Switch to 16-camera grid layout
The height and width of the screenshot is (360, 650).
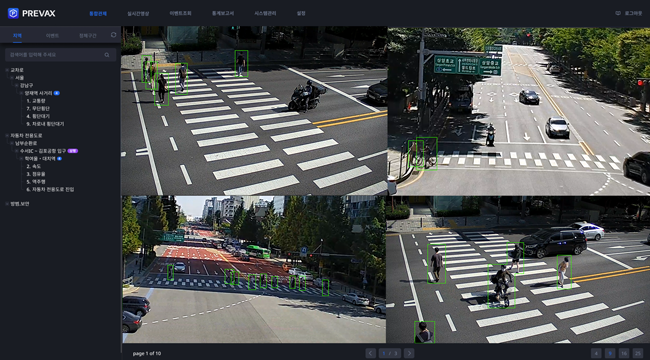[623, 353]
